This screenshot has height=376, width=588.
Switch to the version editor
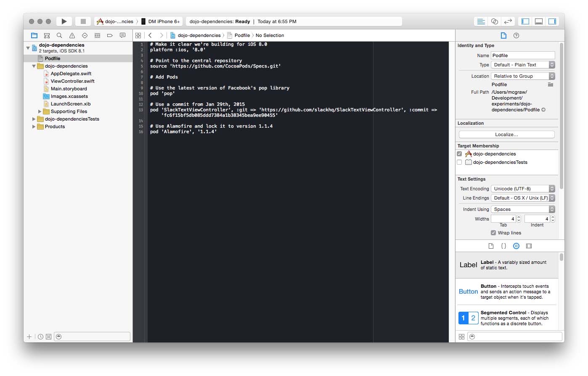coord(508,21)
